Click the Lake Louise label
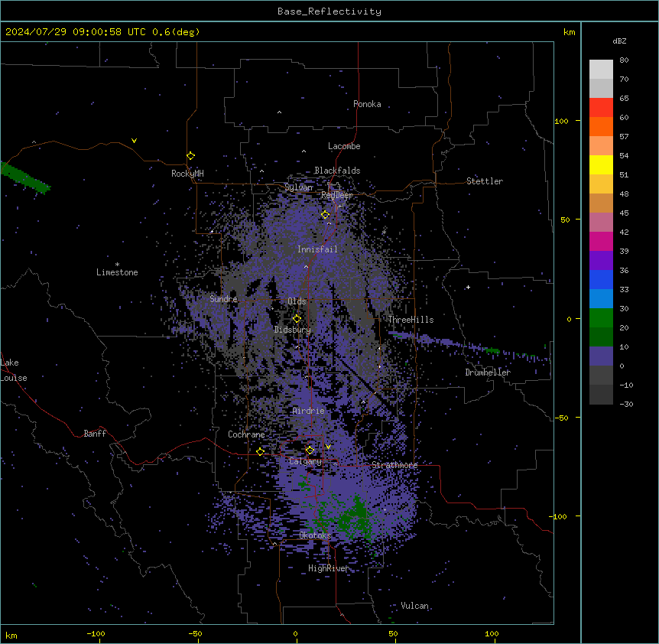 pyautogui.click(x=14, y=370)
